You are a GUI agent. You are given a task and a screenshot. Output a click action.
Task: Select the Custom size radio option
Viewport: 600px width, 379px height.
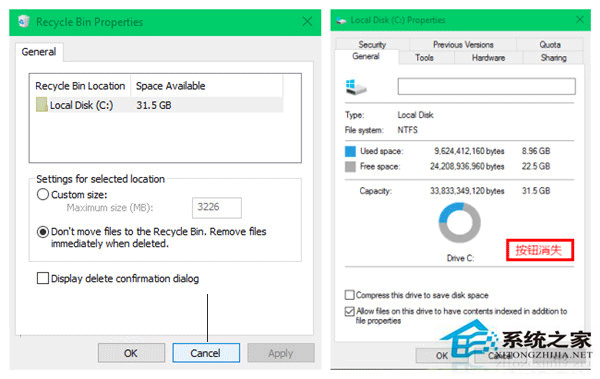[x=43, y=194]
